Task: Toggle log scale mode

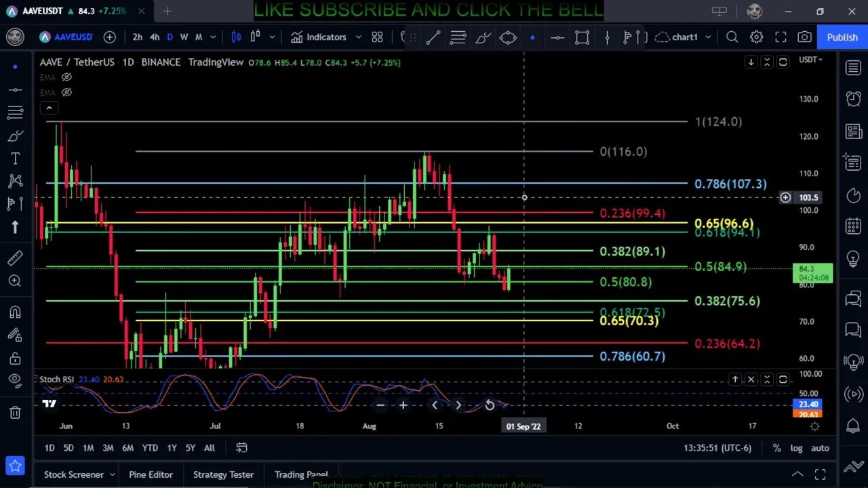Action: pyautogui.click(x=796, y=447)
